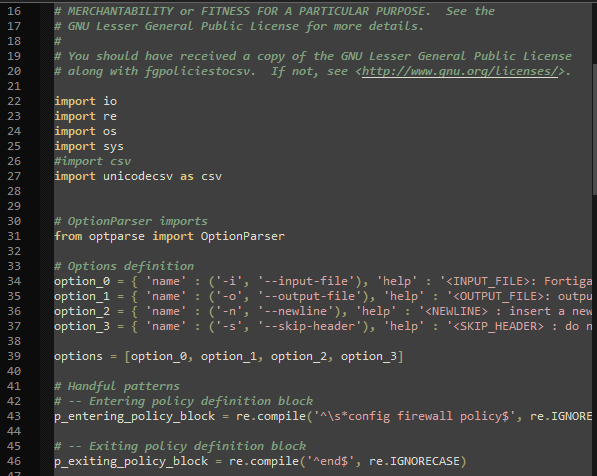Screen dimensions: 597x476
Task: Click 're.IGNORECASE' on line 46
Action: (414, 461)
